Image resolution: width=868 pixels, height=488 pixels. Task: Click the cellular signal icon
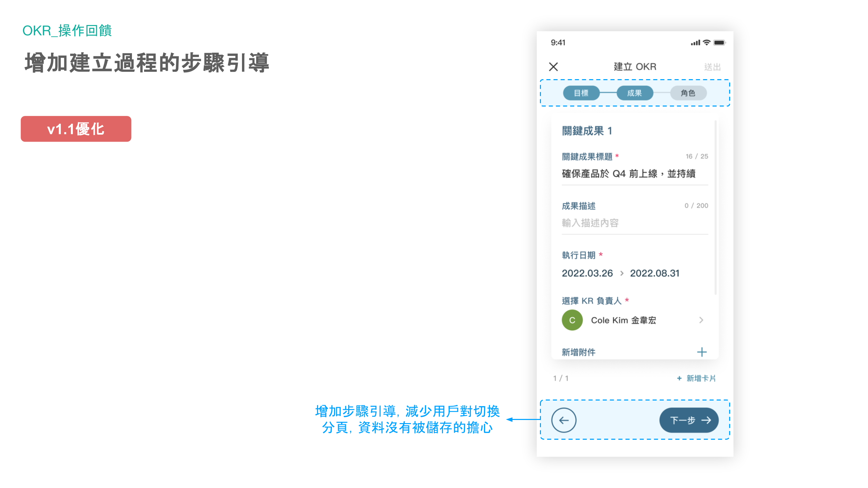point(695,43)
